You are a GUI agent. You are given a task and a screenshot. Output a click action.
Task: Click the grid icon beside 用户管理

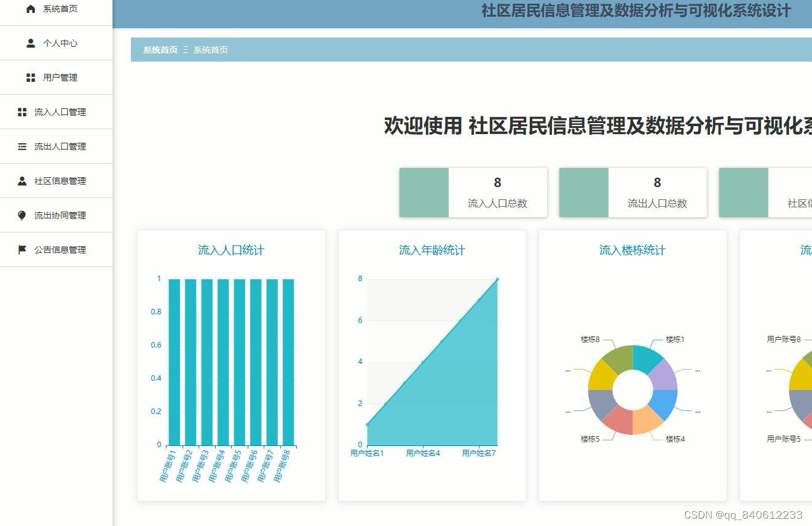pos(31,78)
